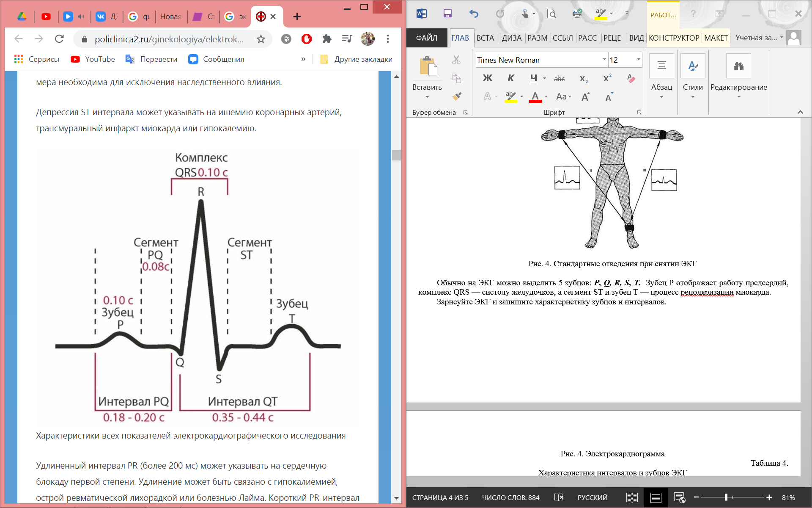812x508 pixels.
Task: Reload the policlinica2.ru page
Action: coord(59,39)
